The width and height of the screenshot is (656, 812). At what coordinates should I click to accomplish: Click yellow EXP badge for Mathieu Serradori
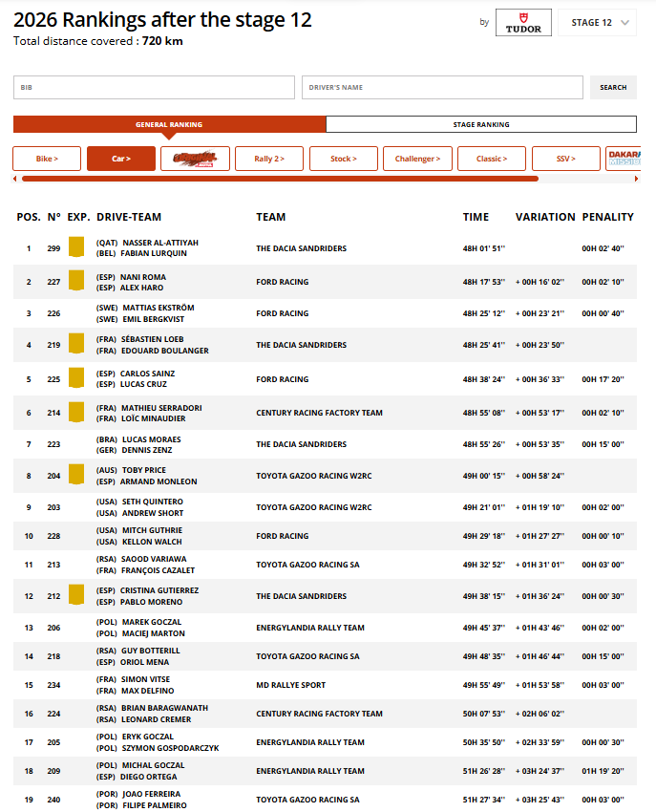click(76, 413)
